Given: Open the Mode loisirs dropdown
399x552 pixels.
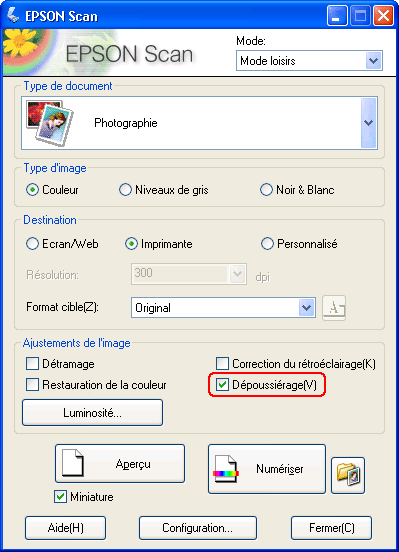Looking at the screenshot, I should point(309,61).
